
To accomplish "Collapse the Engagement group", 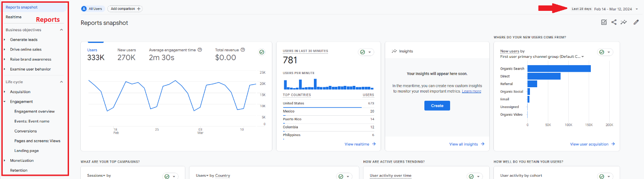I will 5,102.
